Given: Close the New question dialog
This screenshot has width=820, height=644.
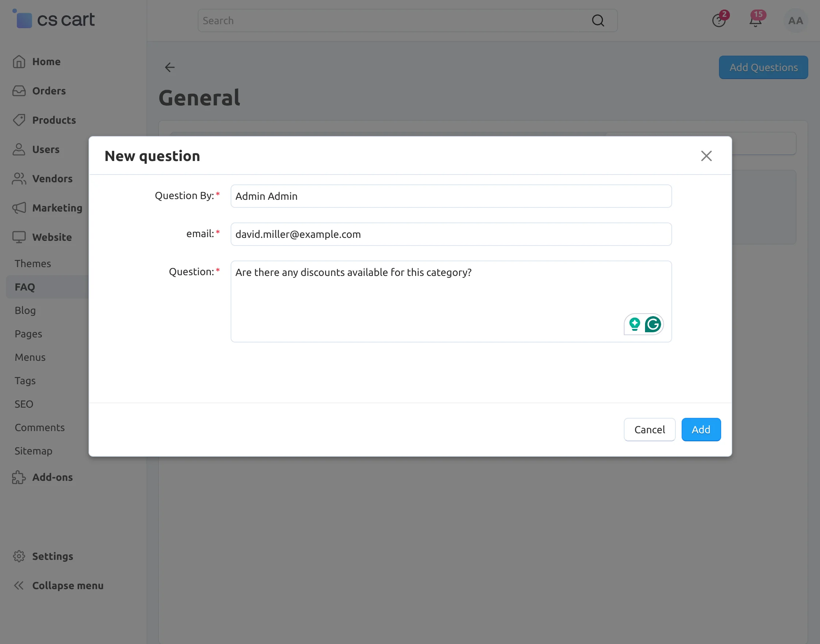Looking at the screenshot, I should point(706,156).
